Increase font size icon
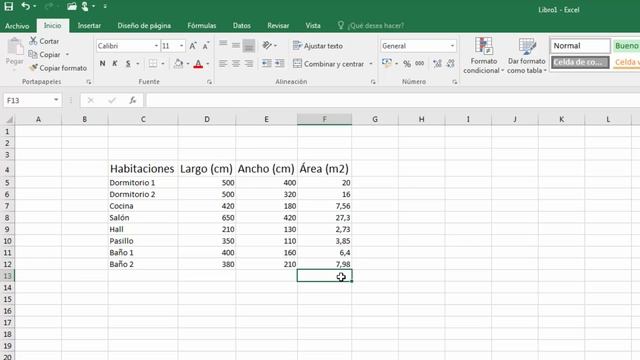Viewport: 640px width, 360px height. 193,46
